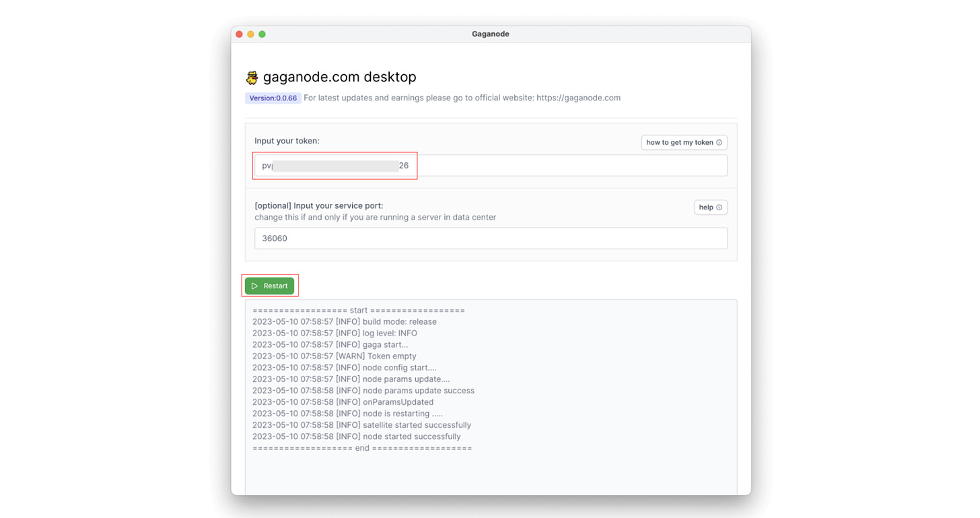Click the Gaganode window title
The image size is (980, 518).
pyautogui.click(x=491, y=34)
